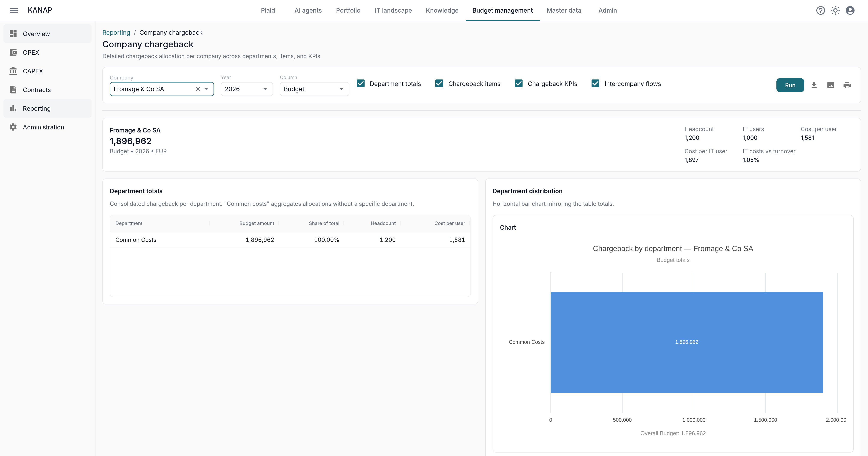Click the Common Costs chart axis label

(526, 342)
